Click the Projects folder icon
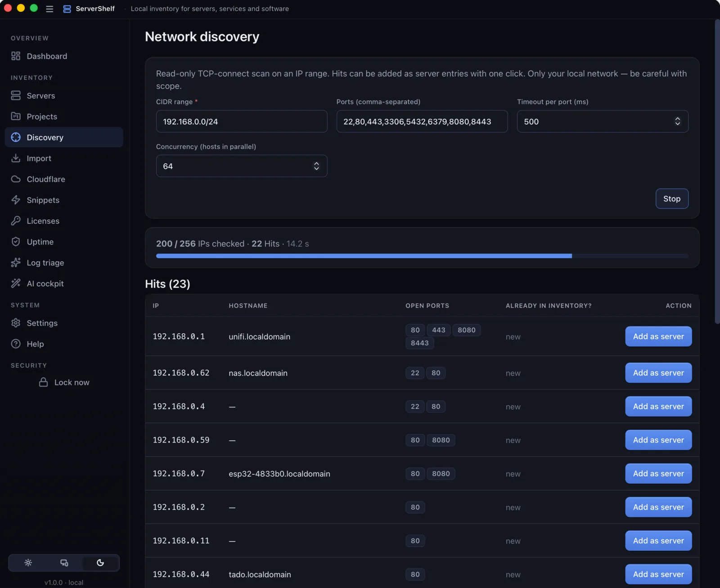720x588 pixels. click(x=16, y=116)
